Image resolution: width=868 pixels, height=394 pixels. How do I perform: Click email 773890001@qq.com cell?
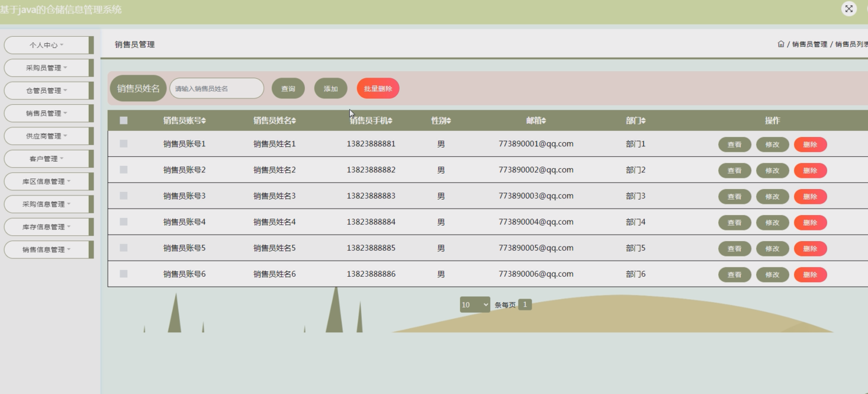(536, 144)
